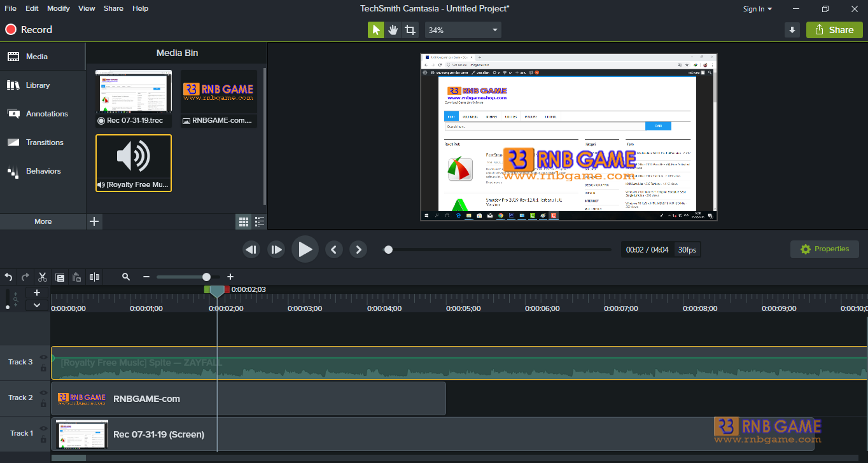The width and height of the screenshot is (868, 463).
Task: Open the Sign In account dropdown
Action: 757,9
